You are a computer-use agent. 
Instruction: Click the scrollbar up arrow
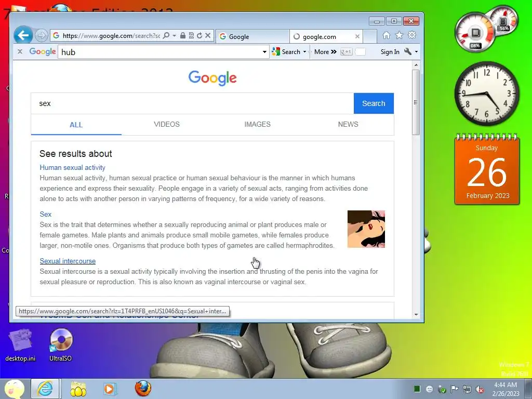coord(416,65)
